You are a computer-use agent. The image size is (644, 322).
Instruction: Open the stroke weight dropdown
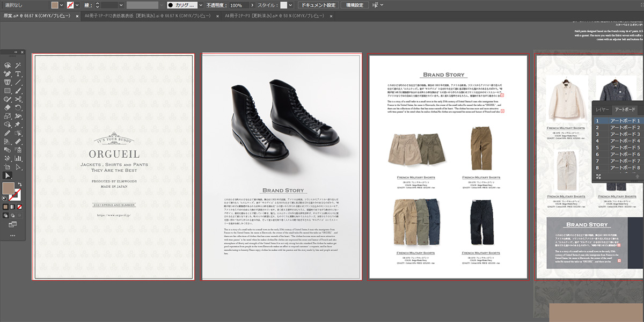coord(120,5)
